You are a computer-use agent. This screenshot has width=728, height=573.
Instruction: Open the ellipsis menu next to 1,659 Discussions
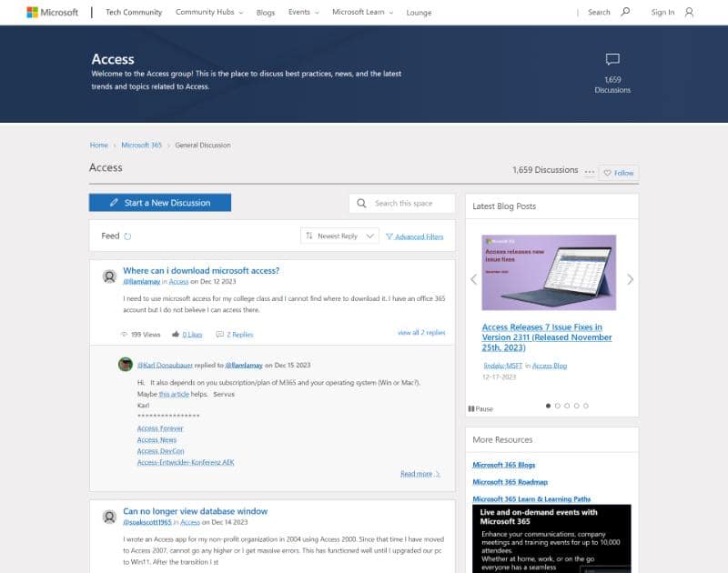tap(589, 173)
